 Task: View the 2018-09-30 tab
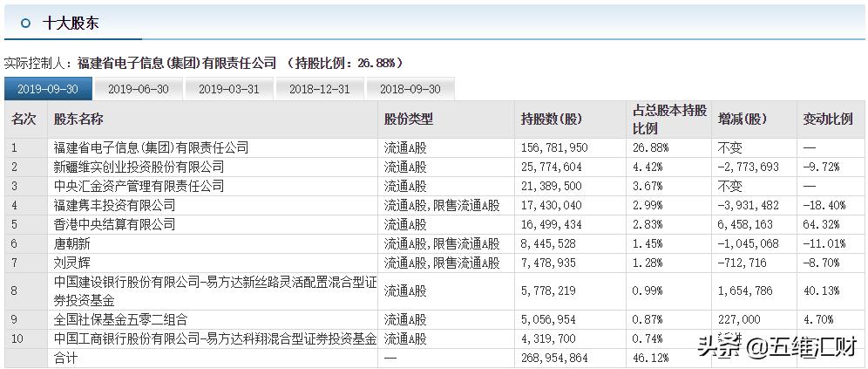(410, 89)
